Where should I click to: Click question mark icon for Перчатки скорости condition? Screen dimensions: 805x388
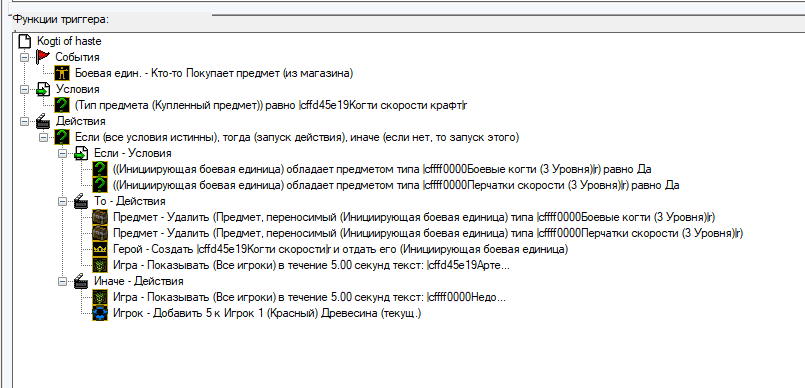pyautogui.click(x=100, y=185)
